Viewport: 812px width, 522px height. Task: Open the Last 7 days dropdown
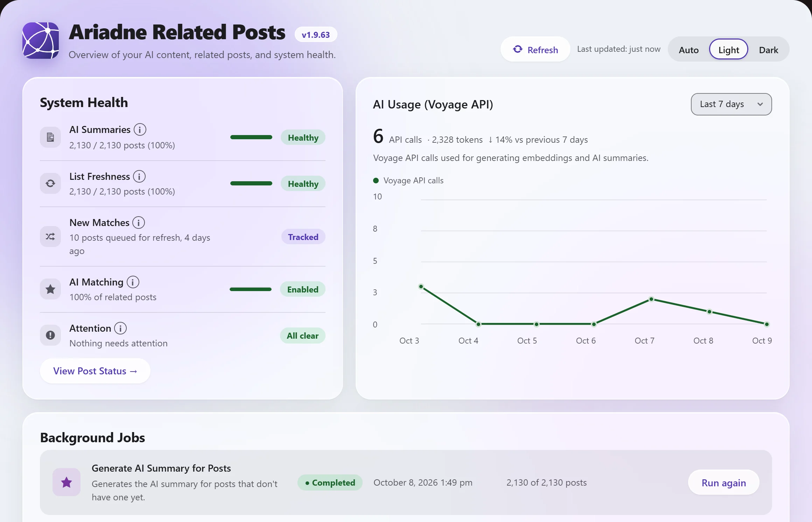pos(731,104)
